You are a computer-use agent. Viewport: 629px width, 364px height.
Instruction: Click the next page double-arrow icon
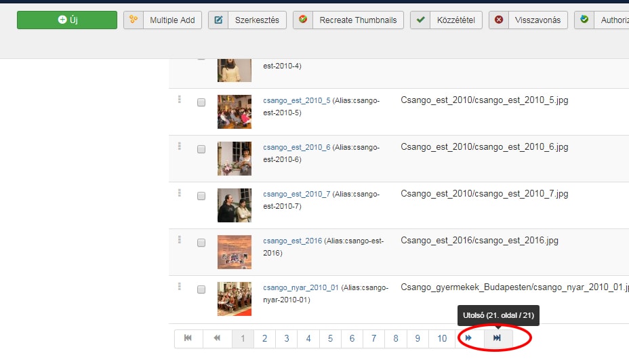click(468, 338)
